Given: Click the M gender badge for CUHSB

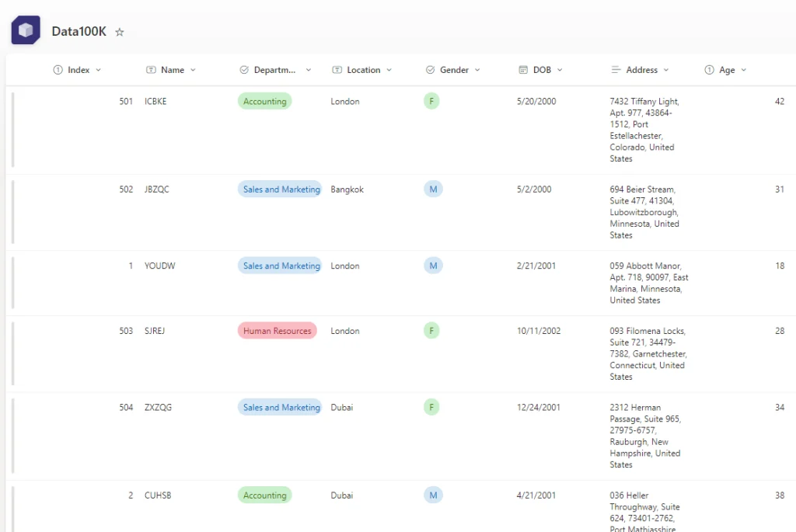Looking at the screenshot, I should pos(433,495).
